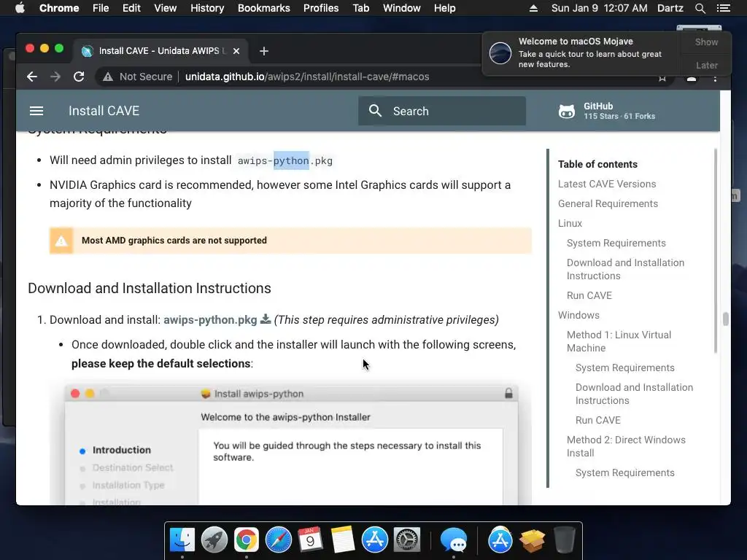Open the Bookmarks menu
Viewport: 747px width, 560px height.
pos(264,8)
